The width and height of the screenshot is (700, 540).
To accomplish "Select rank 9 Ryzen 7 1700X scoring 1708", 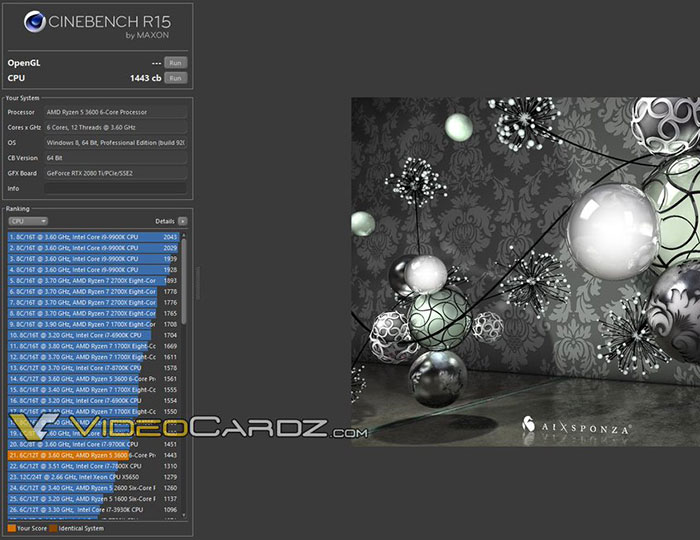I will click(x=93, y=324).
